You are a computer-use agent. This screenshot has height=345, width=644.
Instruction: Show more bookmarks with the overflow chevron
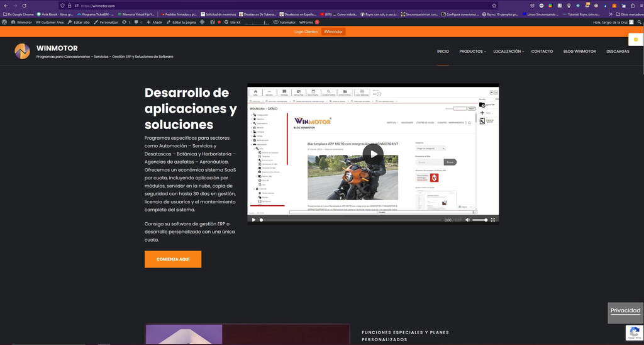[610, 14]
